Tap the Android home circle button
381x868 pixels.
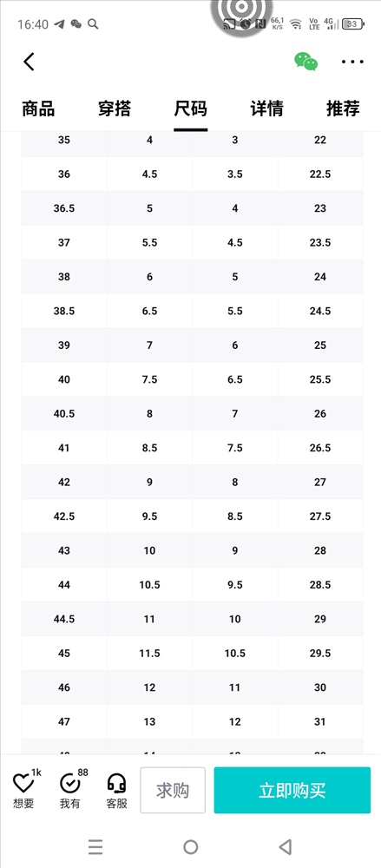pos(191,846)
